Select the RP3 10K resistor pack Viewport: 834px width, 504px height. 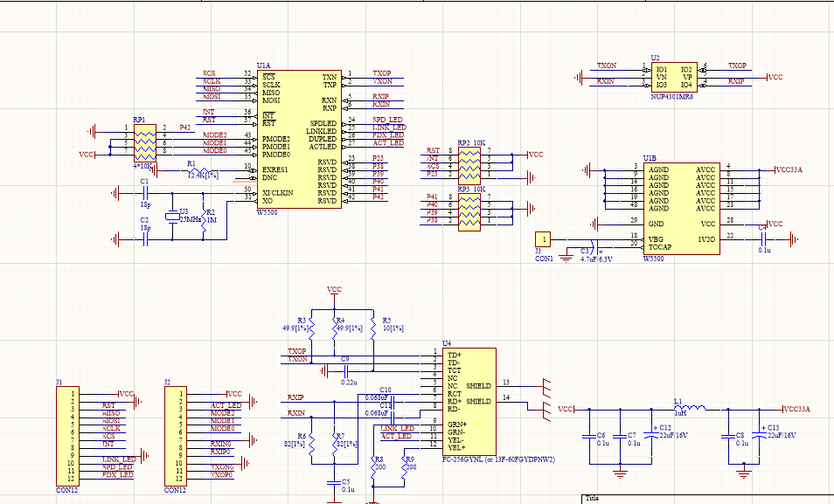pyautogui.click(x=469, y=212)
